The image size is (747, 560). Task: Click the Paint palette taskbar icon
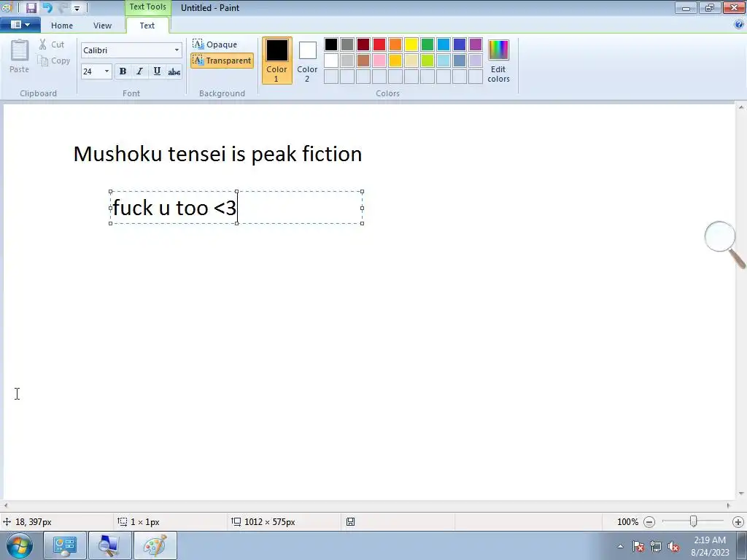[x=155, y=545]
